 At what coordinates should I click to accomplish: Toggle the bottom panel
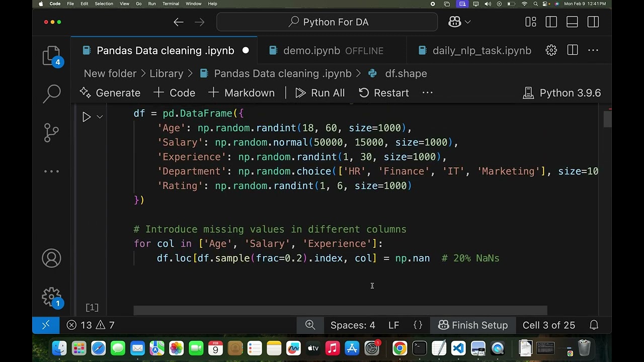(572, 22)
